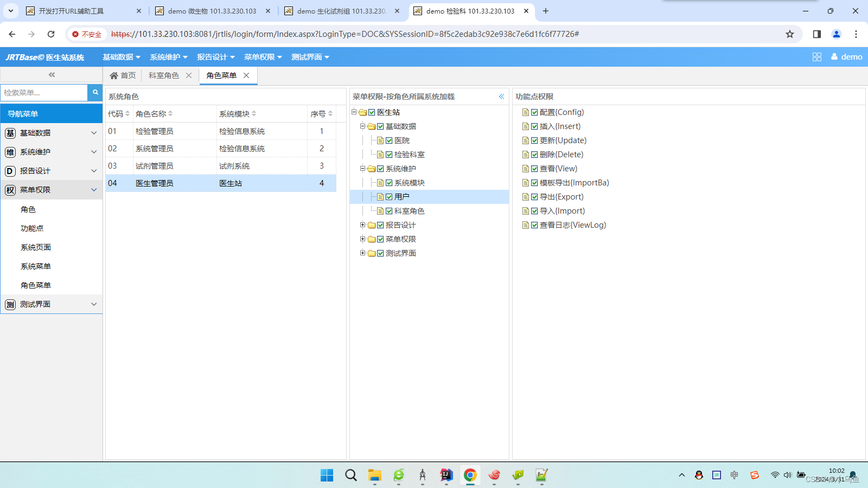This screenshot has height=488, width=868.
Task: Open 基础数据 top menu
Action: pyautogui.click(x=122, y=57)
